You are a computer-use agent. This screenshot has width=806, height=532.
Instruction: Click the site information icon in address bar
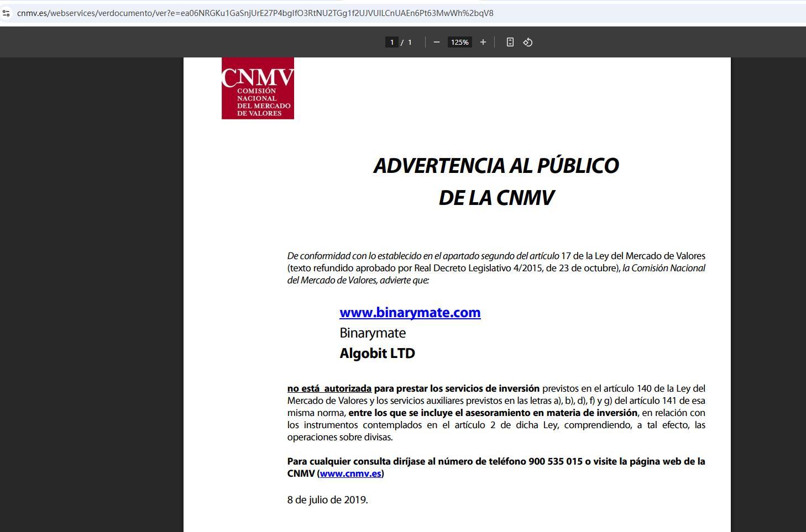click(6, 13)
